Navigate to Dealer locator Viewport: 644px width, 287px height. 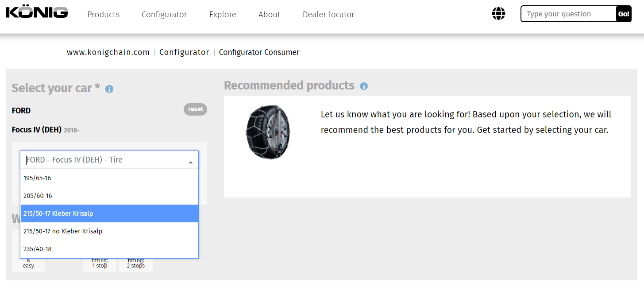click(x=328, y=15)
